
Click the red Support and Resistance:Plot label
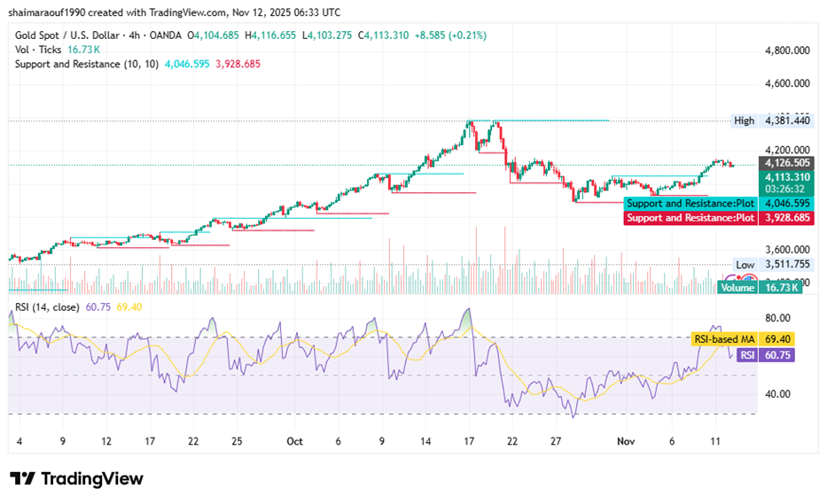[690, 217]
